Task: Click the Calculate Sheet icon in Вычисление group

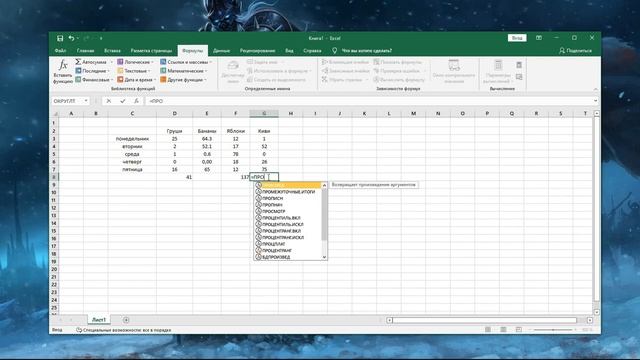Action: tap(519, 77)
